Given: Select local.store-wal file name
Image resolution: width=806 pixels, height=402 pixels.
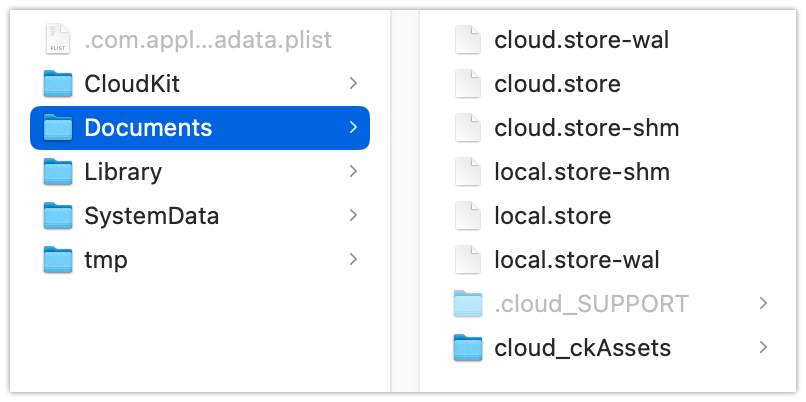Looking at the screenshot, I should pos(577,260).
